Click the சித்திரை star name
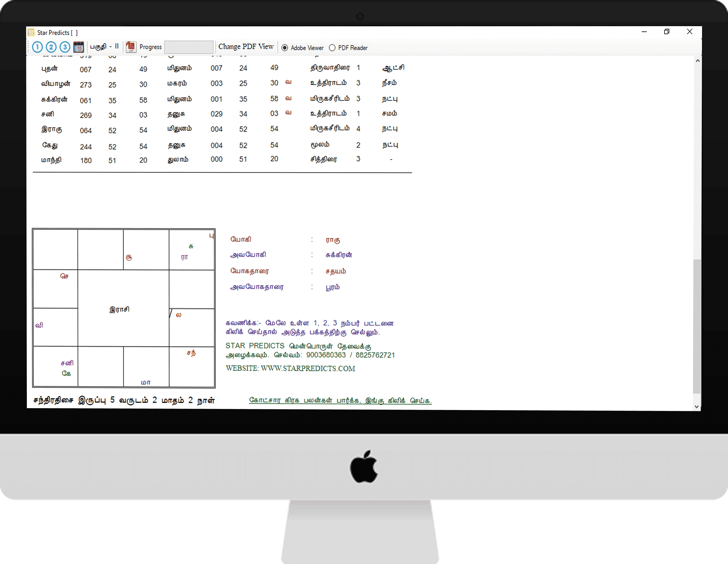The image size is (728, 564). point(324,159)
